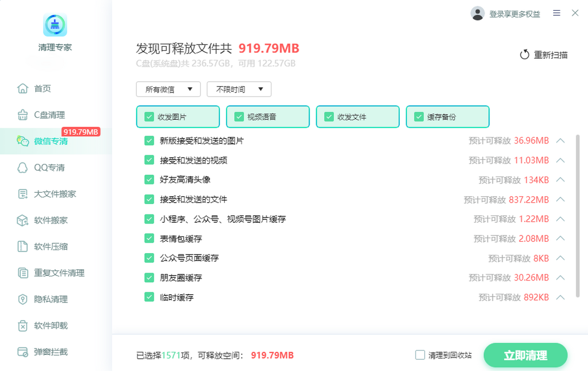The image size is (588, 371).
Task: Toggle 表情包缓存 checkbox
Action: pyautogui.click(x=149, y=238)
